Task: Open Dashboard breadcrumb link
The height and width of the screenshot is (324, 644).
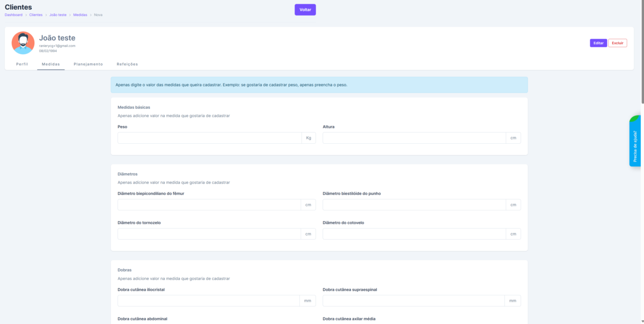Action: (x=13, y=15)
